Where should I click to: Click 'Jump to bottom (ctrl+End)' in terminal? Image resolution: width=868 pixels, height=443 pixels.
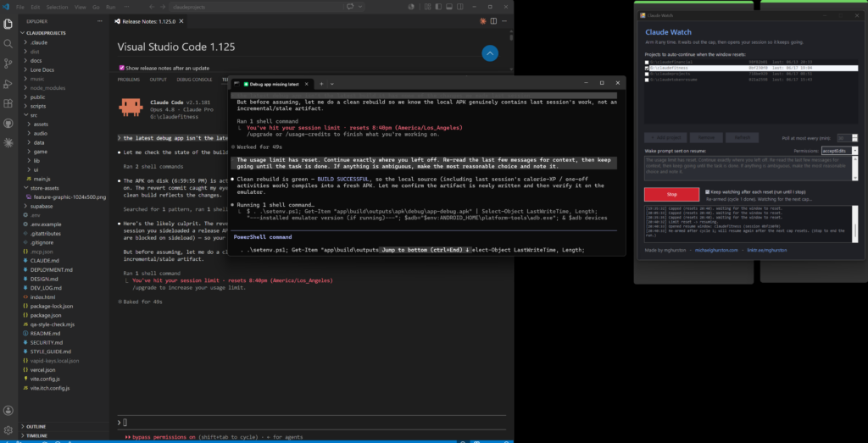(426, 250)
